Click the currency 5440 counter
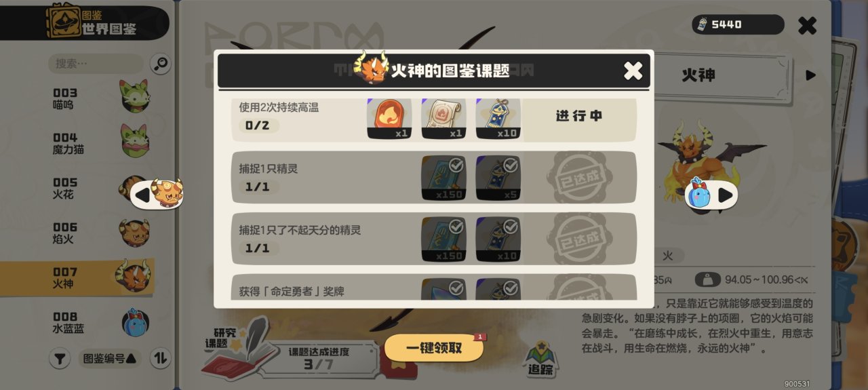Image resolution: width=868 pixels, height=390 pixels. (738, 24)
